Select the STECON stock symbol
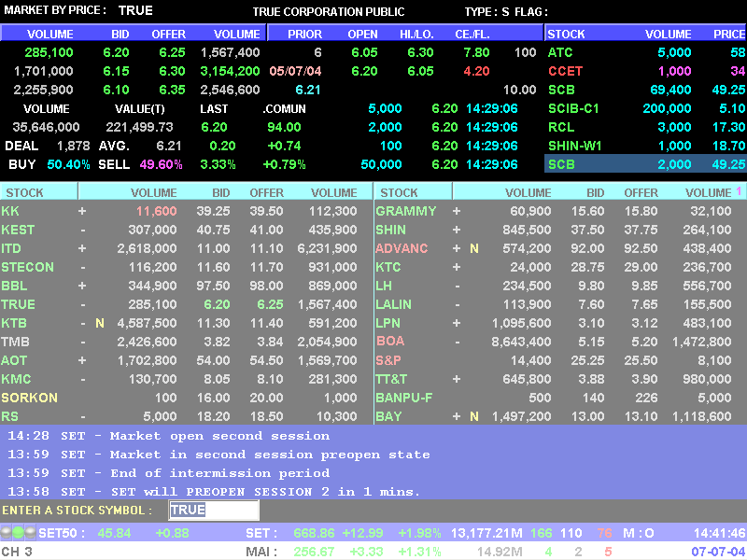Screen dimensions: 747x560 [27, 267]
